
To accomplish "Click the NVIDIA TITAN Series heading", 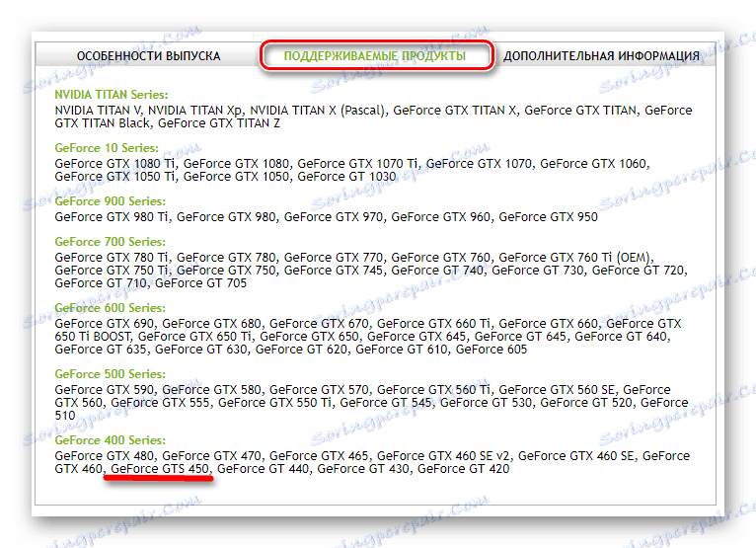I will coord(112,95).
